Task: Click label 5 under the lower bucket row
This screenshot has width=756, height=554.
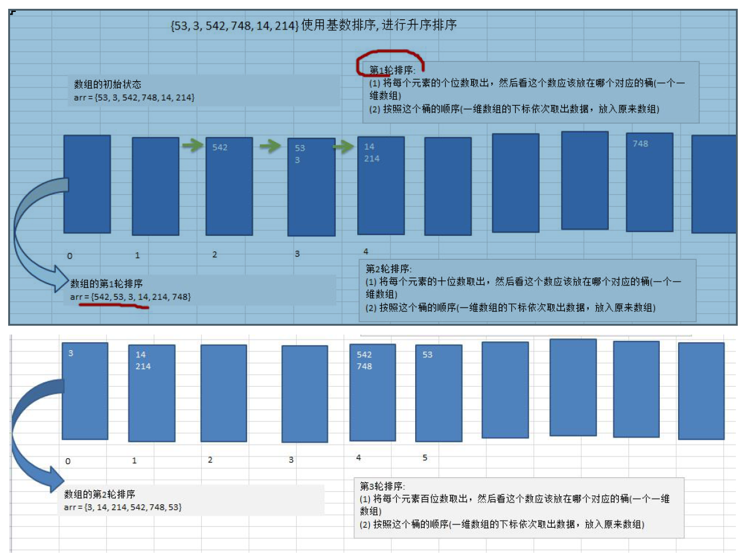Action: [425, 458]
